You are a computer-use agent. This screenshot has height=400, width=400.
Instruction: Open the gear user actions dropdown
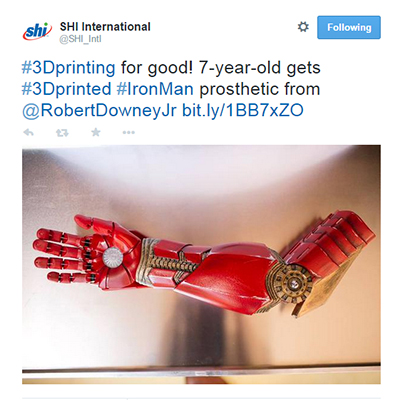[303, 27]
